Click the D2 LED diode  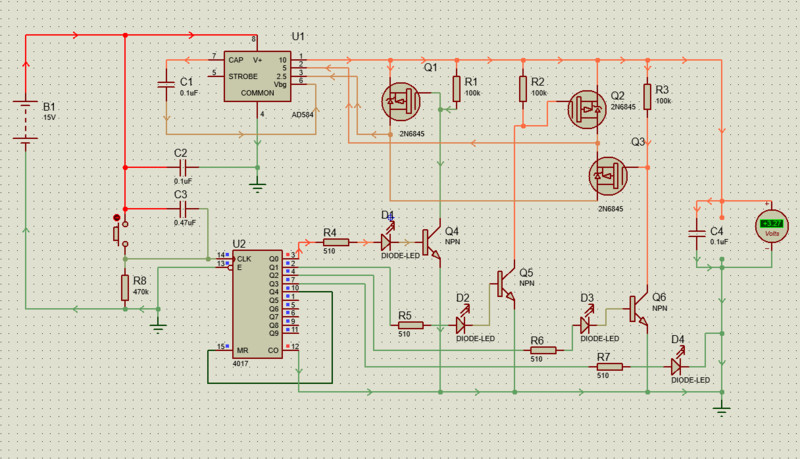pyautogui.click(x=463, y=325)
